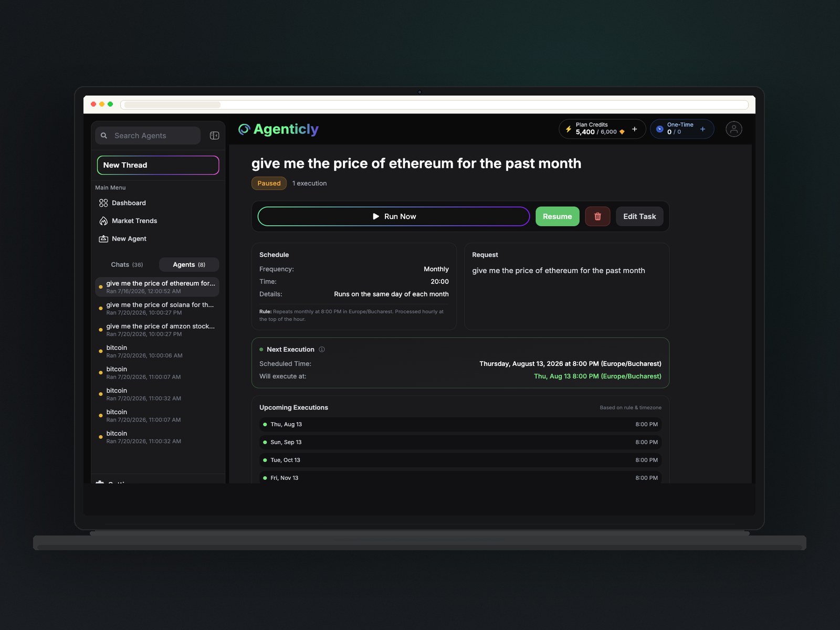Click the '20:00' time value
The image size is (840, 630).
coord(439,282)
